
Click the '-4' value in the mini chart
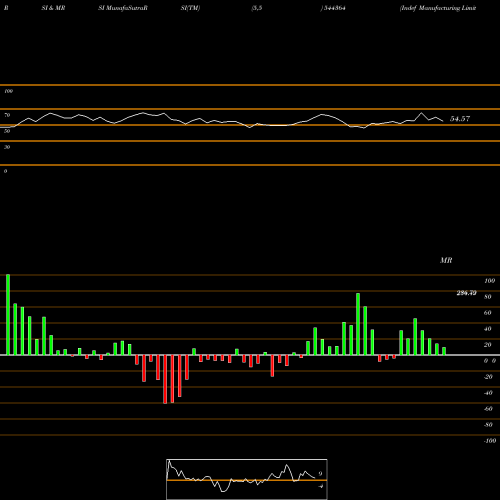click(320, 486)
